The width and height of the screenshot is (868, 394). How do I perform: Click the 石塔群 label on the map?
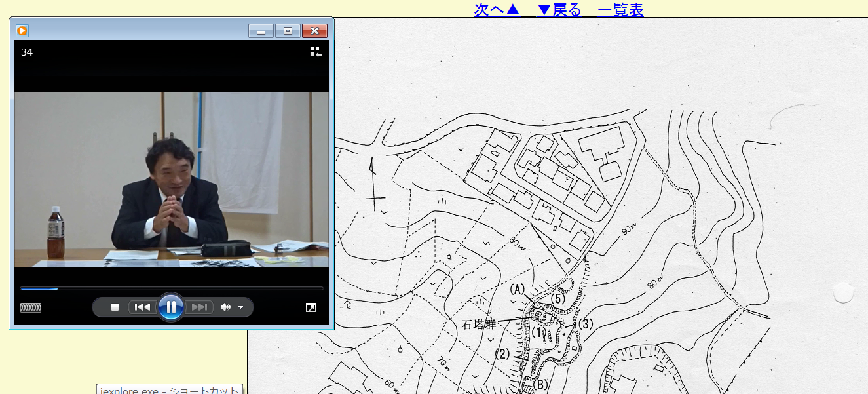tap(480, 324)
